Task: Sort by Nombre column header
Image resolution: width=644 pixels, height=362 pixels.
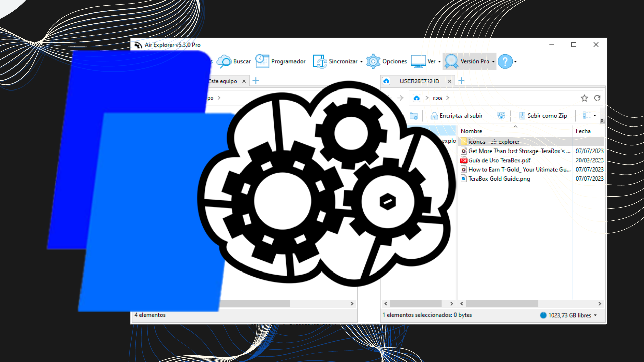Action: tap(471, 131)
